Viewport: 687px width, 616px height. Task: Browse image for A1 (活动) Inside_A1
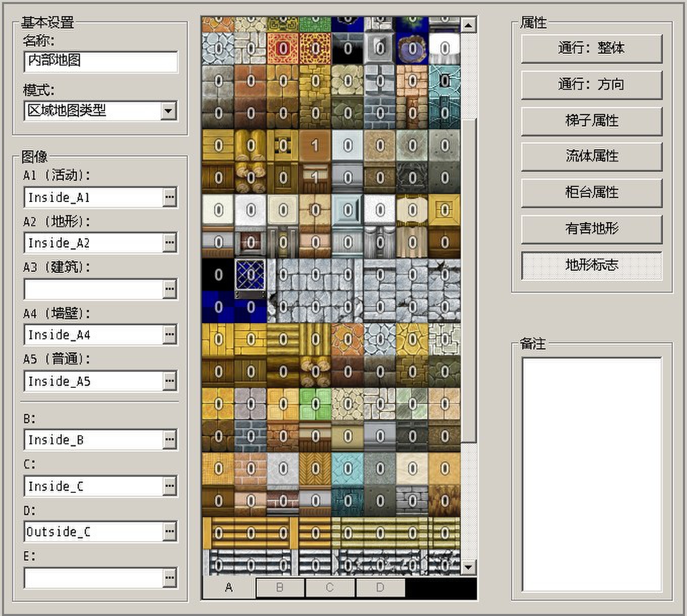170,197
